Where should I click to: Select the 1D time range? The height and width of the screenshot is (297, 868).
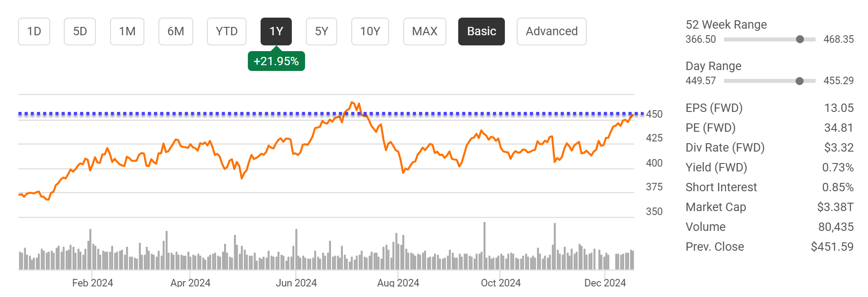tap(34, 31)
